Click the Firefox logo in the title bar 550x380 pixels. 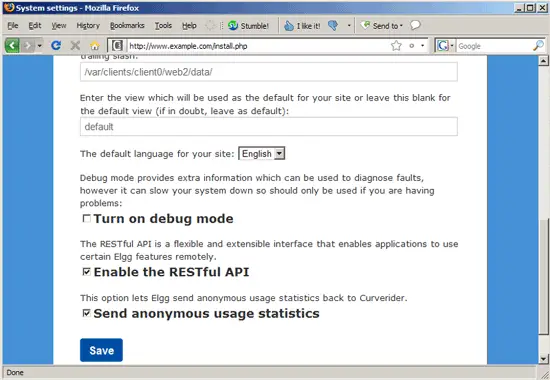click(x=9, y=7)
